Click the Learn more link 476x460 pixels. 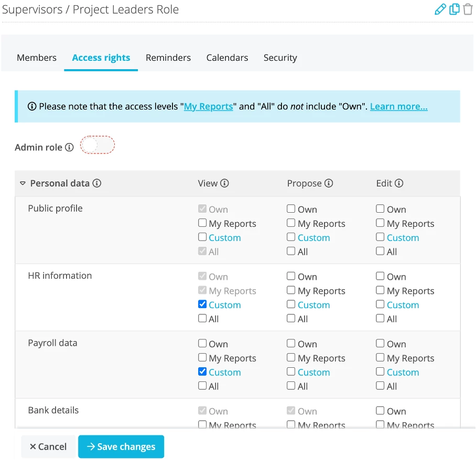(x=398, y=106)
